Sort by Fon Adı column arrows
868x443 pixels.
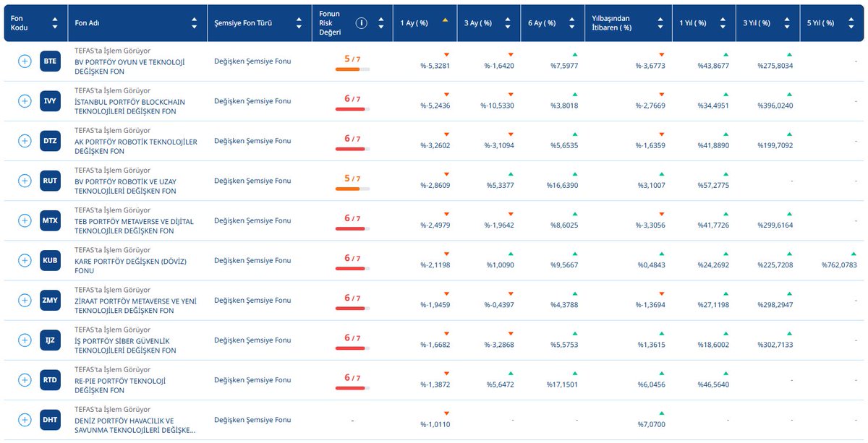pos(194,23)
